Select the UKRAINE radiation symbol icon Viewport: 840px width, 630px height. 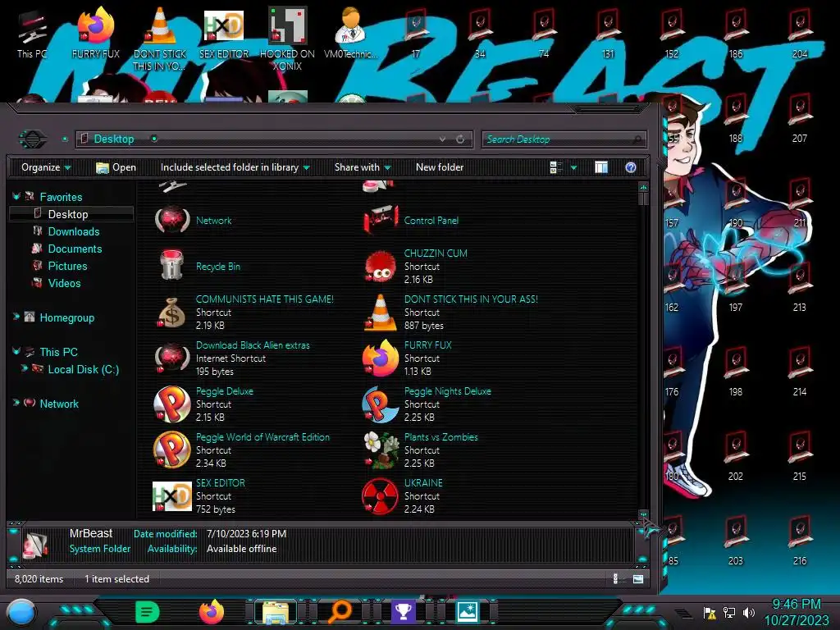click(x=381, y=496)
